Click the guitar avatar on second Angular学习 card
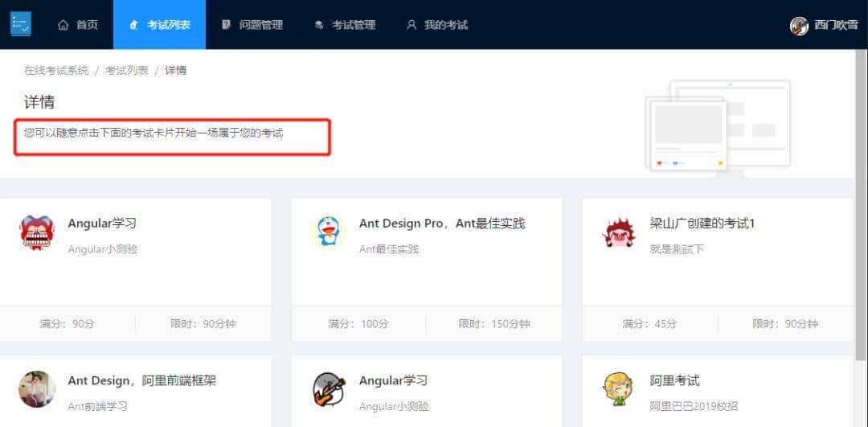 click(x=328, y=389)
